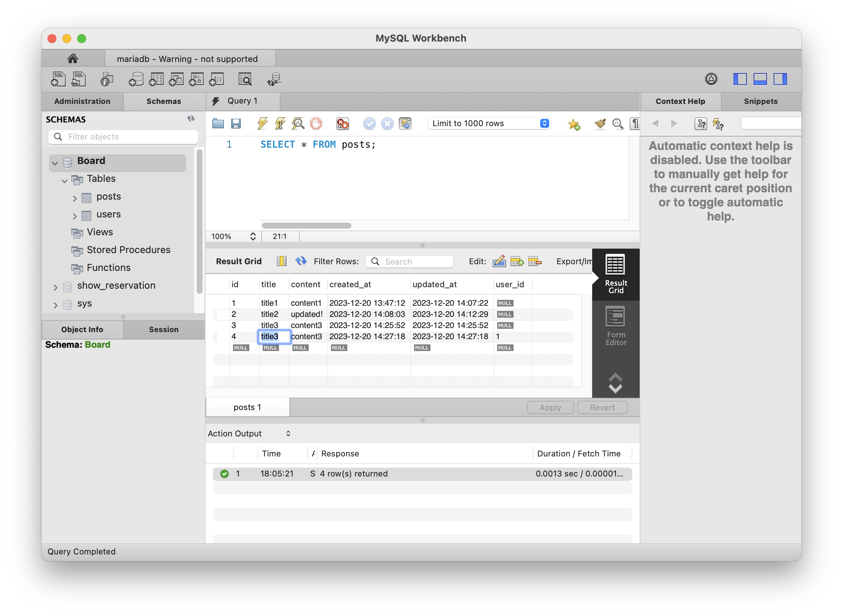Image resolution: width=843 pixels, height=616 pixels.
Task: Click Filter Rows search field
Action: coord(409,262)
